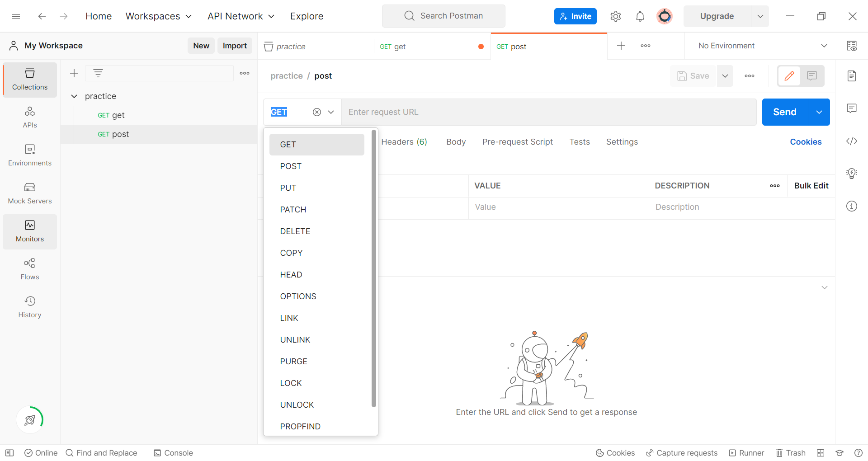Open the documentation icon in right sidebar
This screenshot has height=461, width=868.
[852, 76]
